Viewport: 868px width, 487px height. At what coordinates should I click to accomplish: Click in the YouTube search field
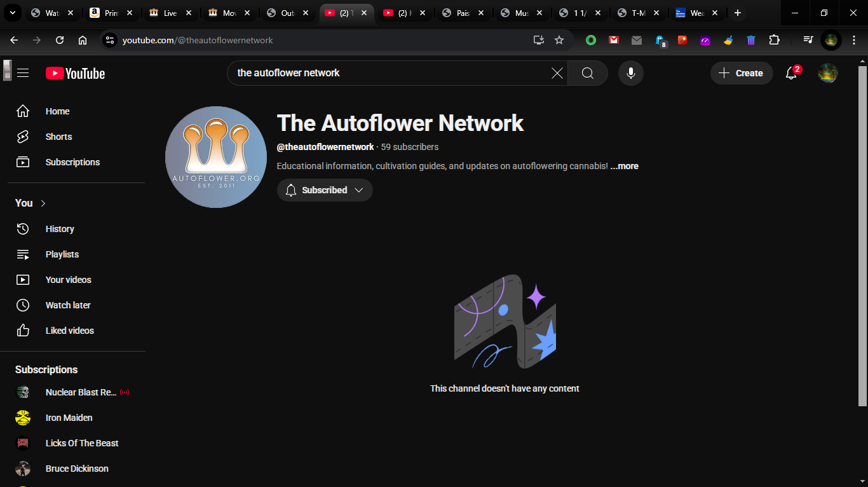point(391,73)
